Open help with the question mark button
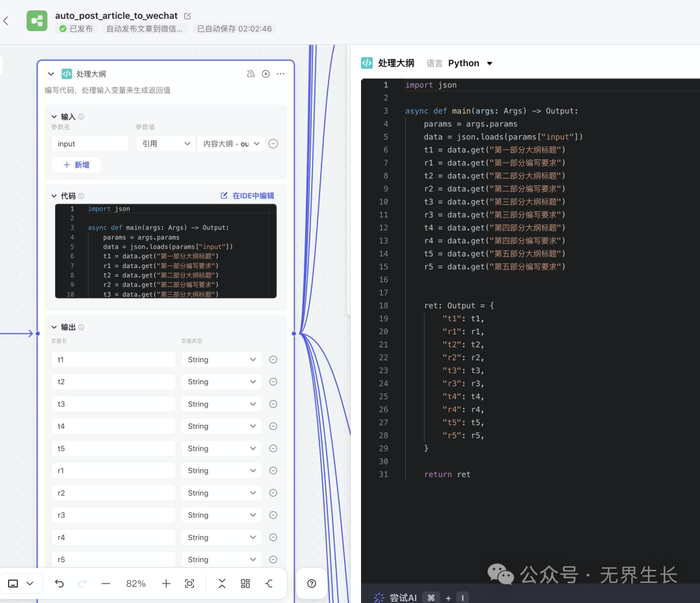700x603 pixels. [312, 584]
